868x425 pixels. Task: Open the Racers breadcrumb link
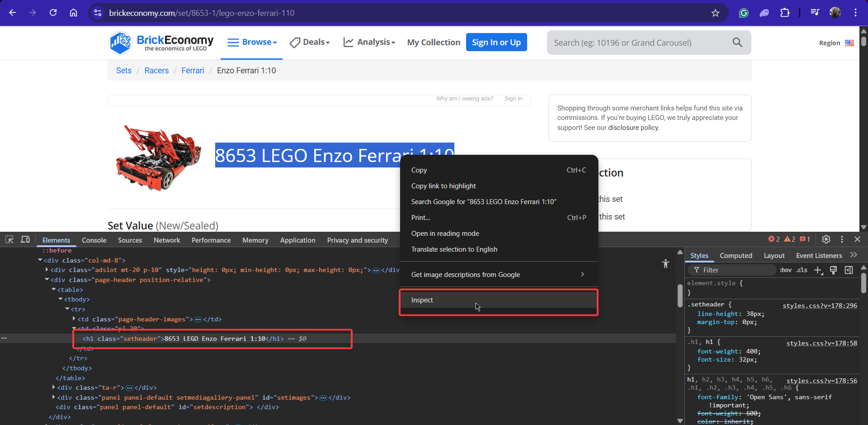(156, 71)
